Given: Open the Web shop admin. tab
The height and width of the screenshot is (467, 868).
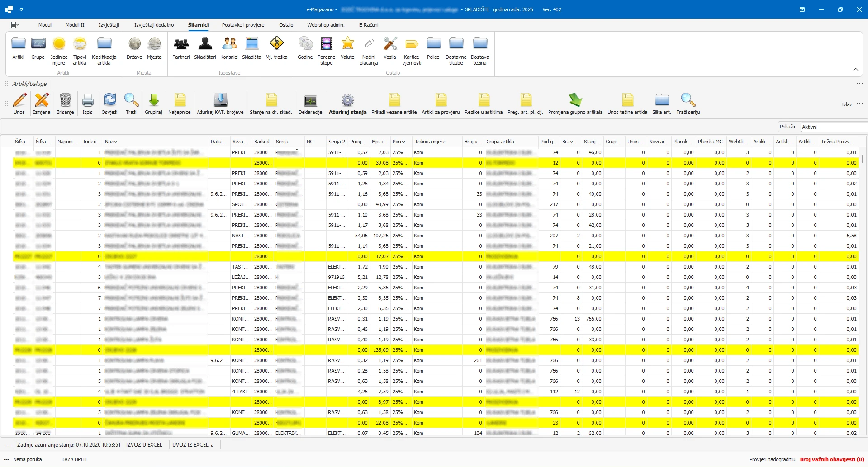Looking at the screenshot, I should 326,25.
